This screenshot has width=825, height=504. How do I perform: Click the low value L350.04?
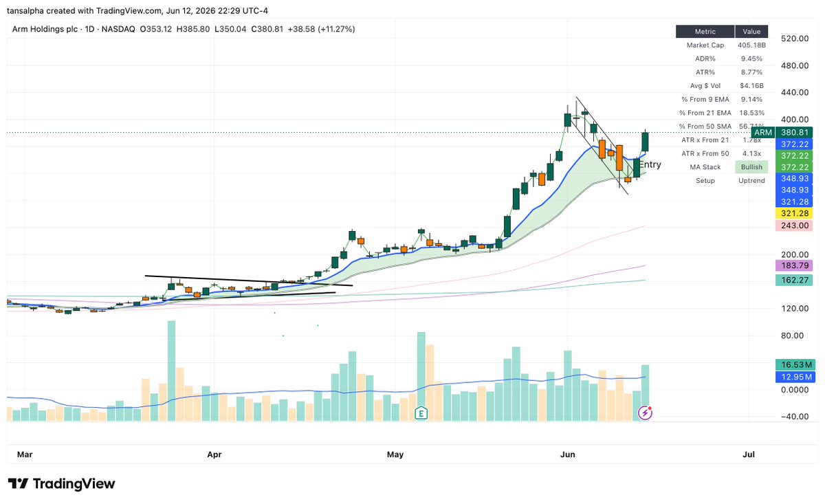coord(230,29)
